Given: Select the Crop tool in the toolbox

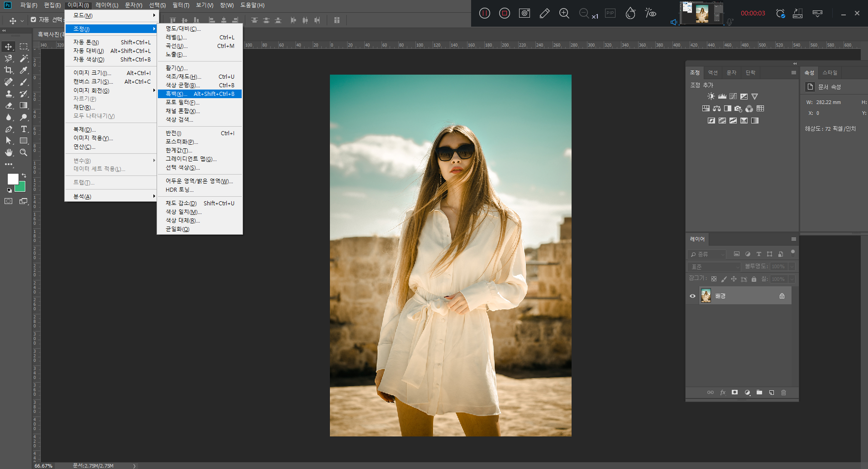Looking at the screenshot, I should [x=9, y=70].
